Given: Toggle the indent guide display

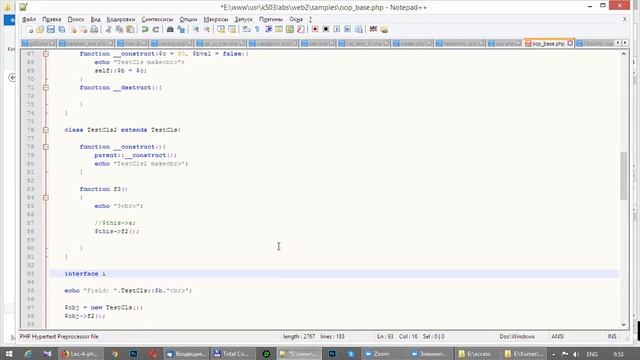Looking at the screenshot, I should coord(268,29).
